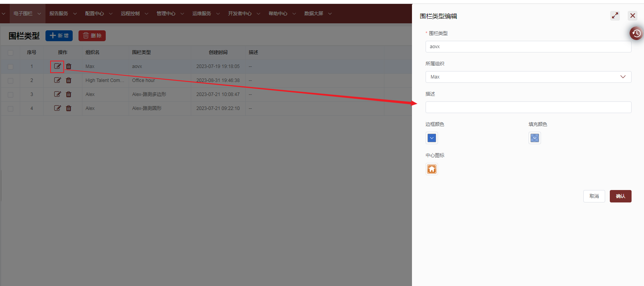Close the 围栏类型编辑 panel
This screenshot has height=286, width=644.
633,16
